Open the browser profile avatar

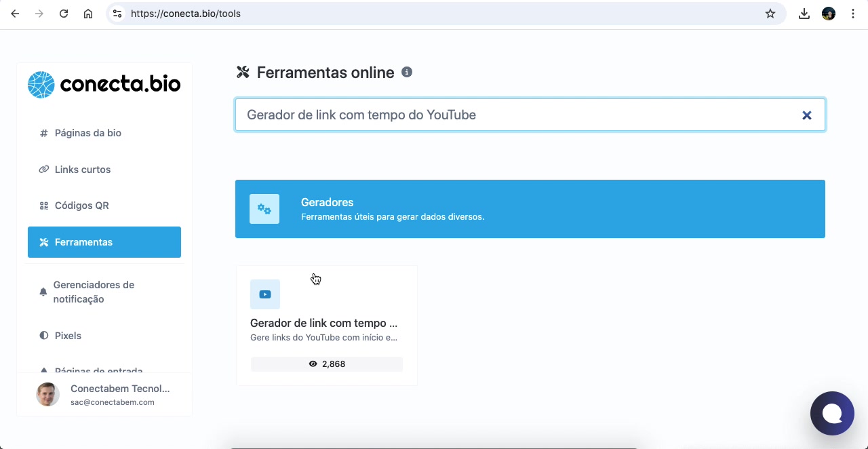(828, 13)
